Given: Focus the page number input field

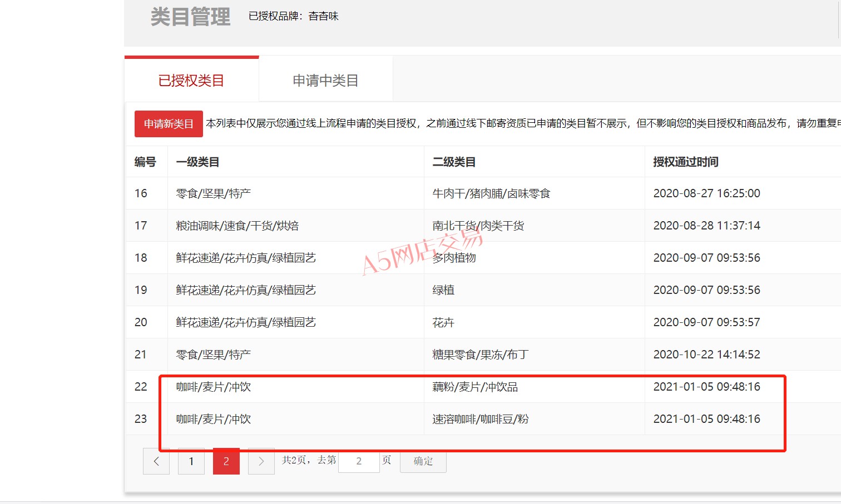Looking at the screenshot, I should [x=359, y=461].
